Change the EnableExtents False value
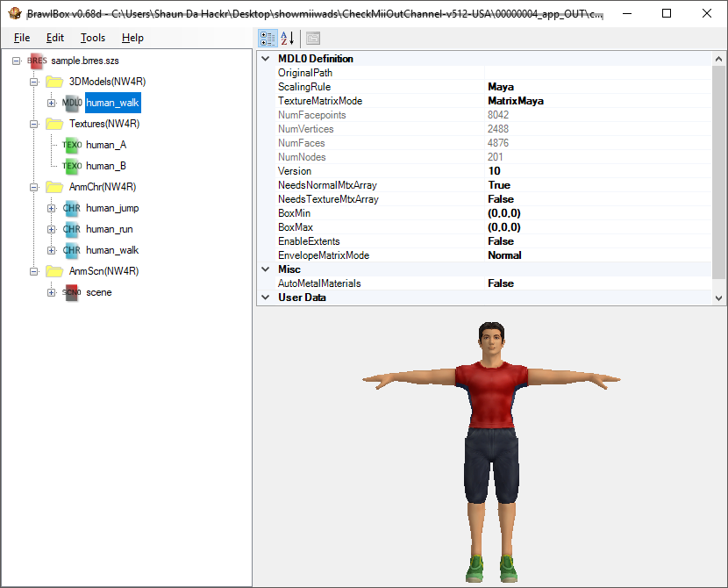The height and width of the screenshot is (588, 728). [x=598, y=241]
